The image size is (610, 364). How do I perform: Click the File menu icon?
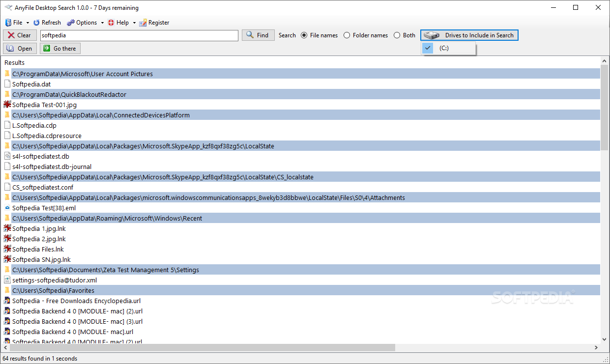tap(8, 23)
